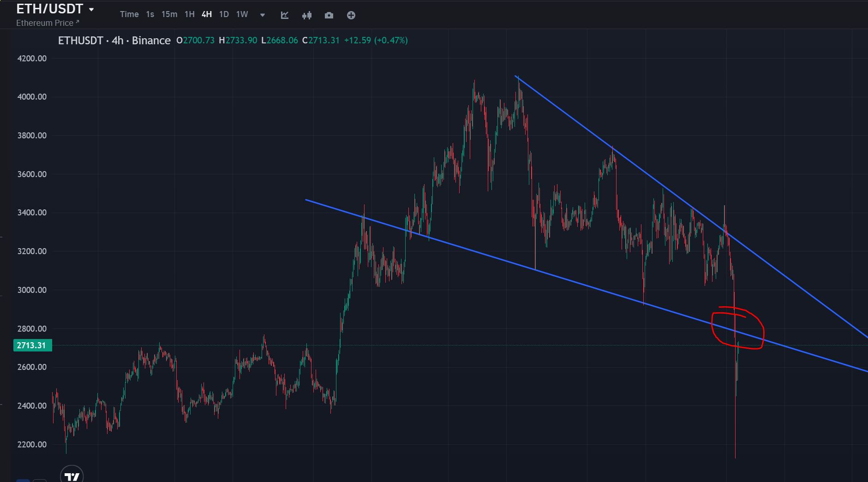The image size is (868, 482).
Task: Click the 4200.00 price axis label
Action: tap(32, 59)
